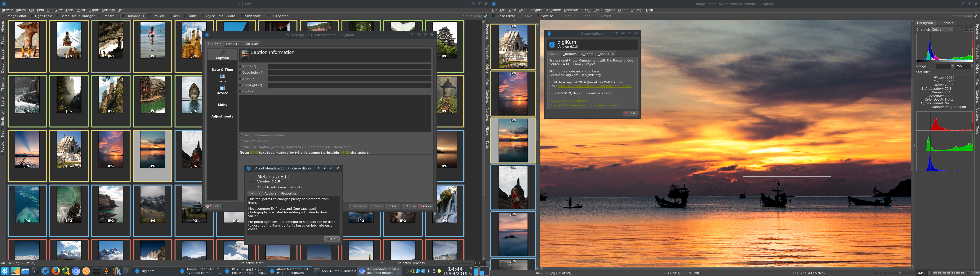Click logarithmic histogram scale icon
980x276 pixels.
[971, 30]
